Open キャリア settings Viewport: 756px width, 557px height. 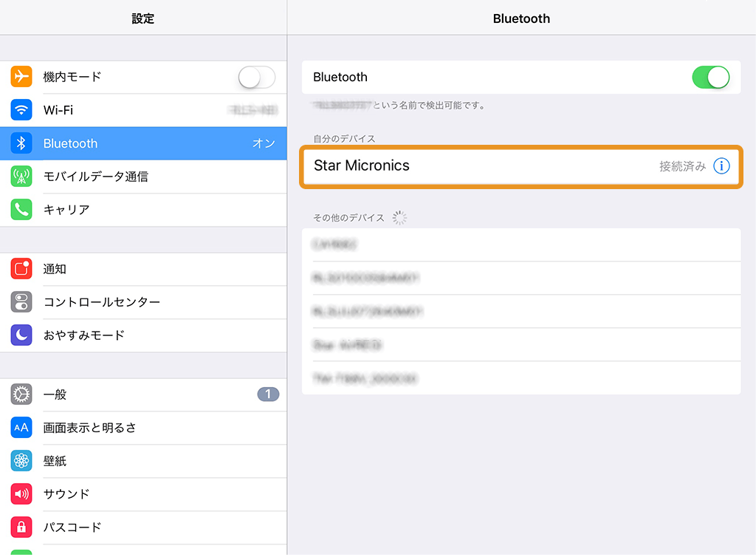pos(143,210)
